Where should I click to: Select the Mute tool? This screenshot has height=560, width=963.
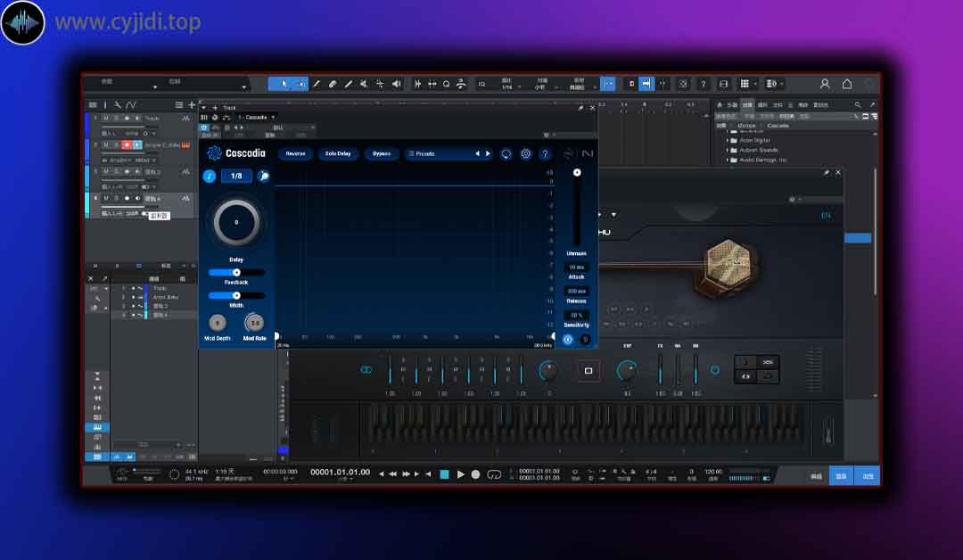pyautogui.click(x=364, y=84)
